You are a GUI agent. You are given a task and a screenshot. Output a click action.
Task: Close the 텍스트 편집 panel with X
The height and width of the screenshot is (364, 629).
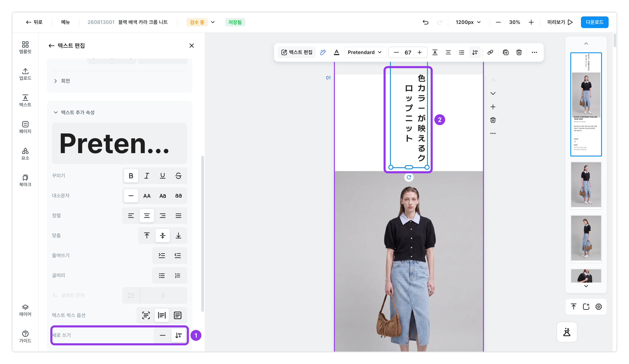(x=191, y=46)
